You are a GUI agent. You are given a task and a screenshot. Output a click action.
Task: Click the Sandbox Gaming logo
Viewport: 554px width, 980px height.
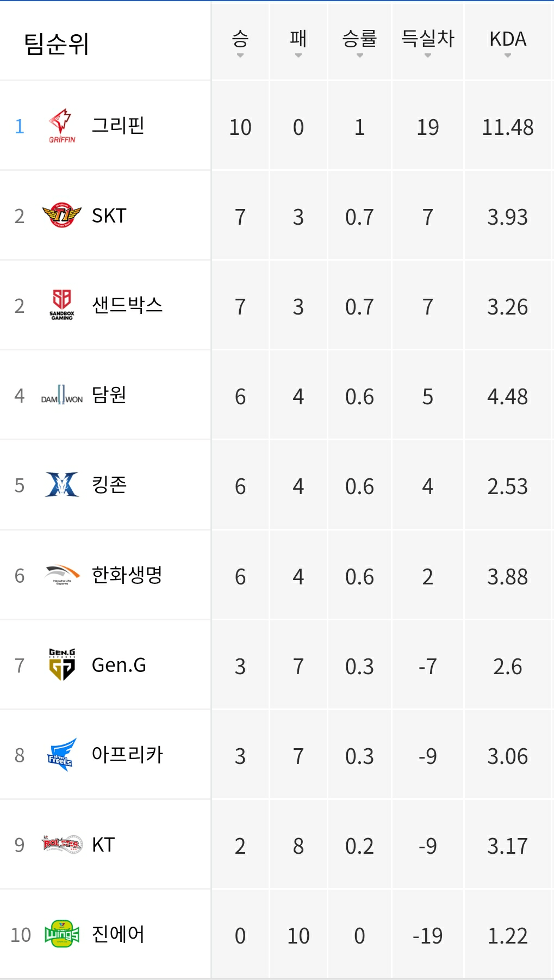(61, 305)
